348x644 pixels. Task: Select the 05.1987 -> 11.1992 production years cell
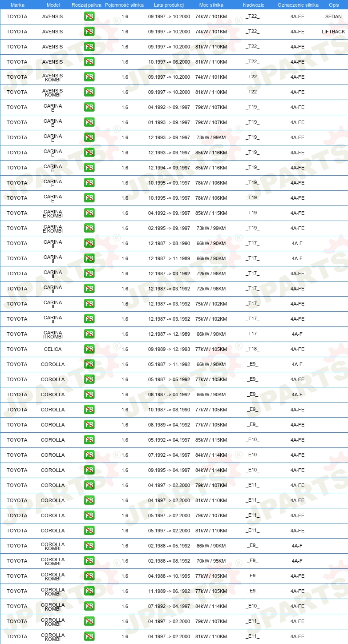pyautogui.click(x=169, y=364)
